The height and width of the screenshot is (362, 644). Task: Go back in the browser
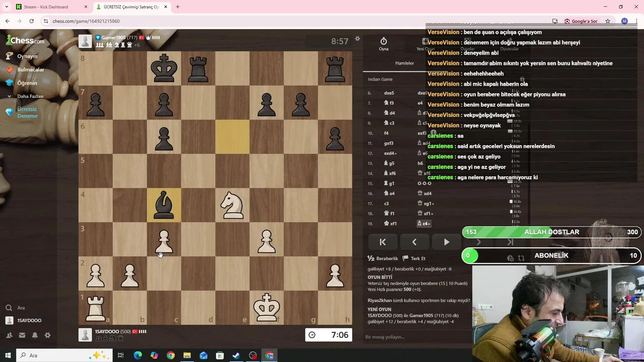[x=7, y=21]
